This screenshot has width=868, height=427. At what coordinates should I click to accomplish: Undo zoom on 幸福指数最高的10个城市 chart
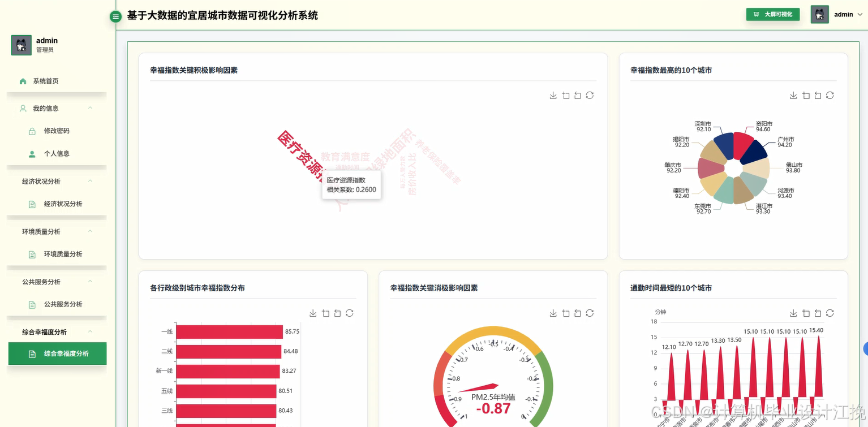tap(818, 96)
